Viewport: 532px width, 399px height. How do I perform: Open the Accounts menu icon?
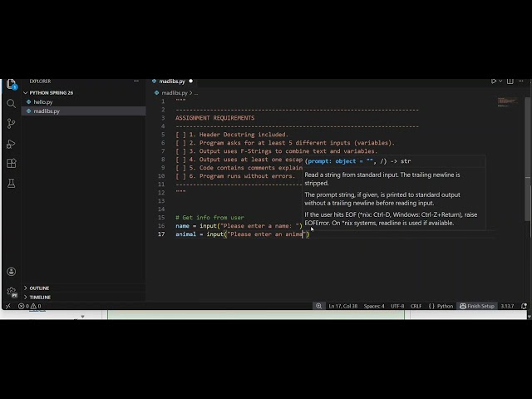[11, 272]
